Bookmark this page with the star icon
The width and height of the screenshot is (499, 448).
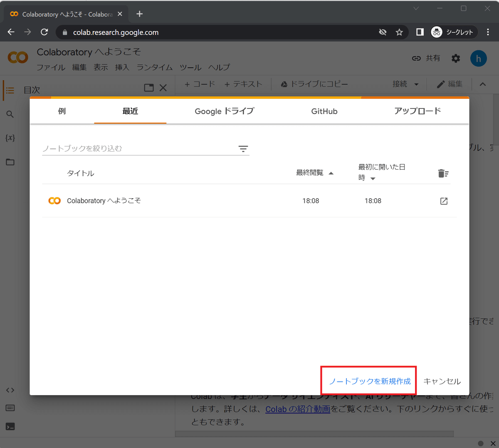(x=399, y=32)
